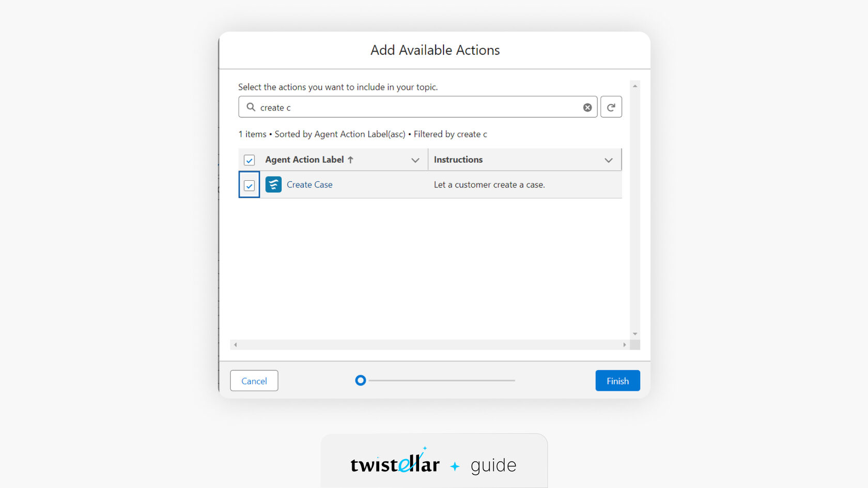Toggle the select-all header checkbox
Screen dimensions: 868x488
(249, 160)
